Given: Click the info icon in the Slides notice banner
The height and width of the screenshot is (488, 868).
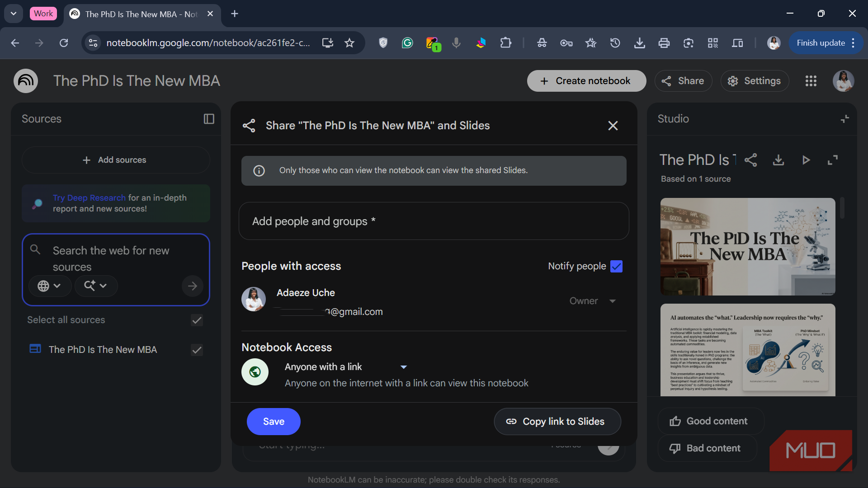Looking at the screenshot, I should tap(259, 171).
